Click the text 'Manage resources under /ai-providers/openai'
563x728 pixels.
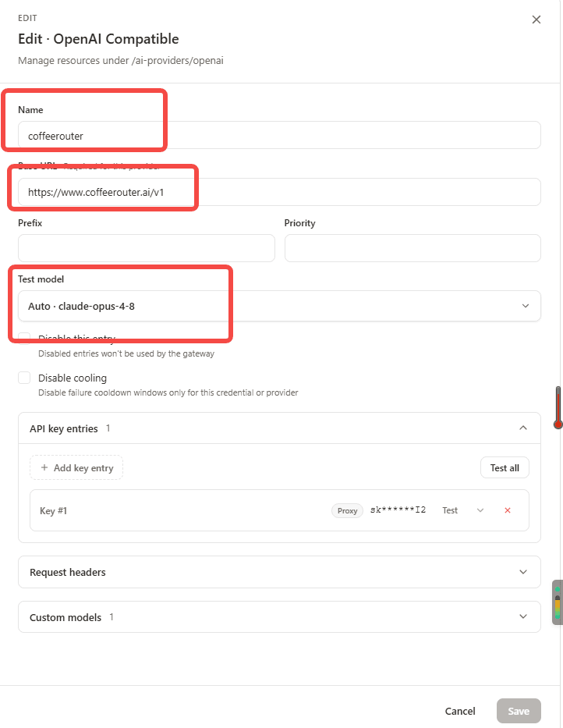point(121,61)
